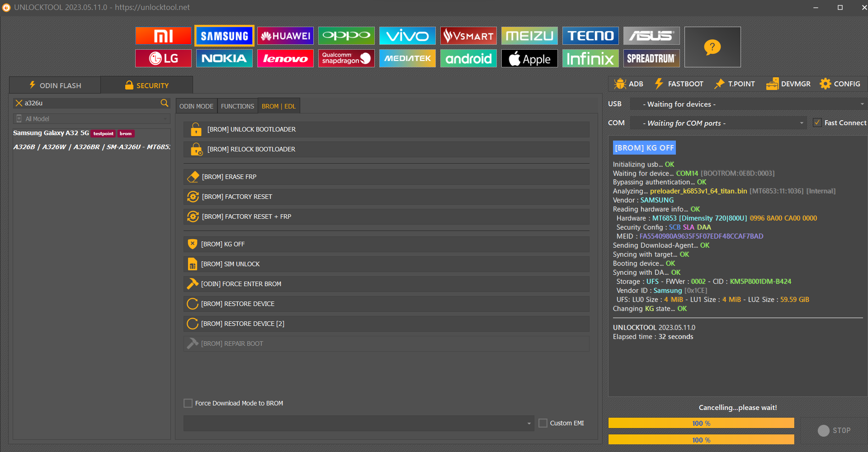Click the a326u model search field
This screenshot has width=868, height=452.
[x=92, y=103]
